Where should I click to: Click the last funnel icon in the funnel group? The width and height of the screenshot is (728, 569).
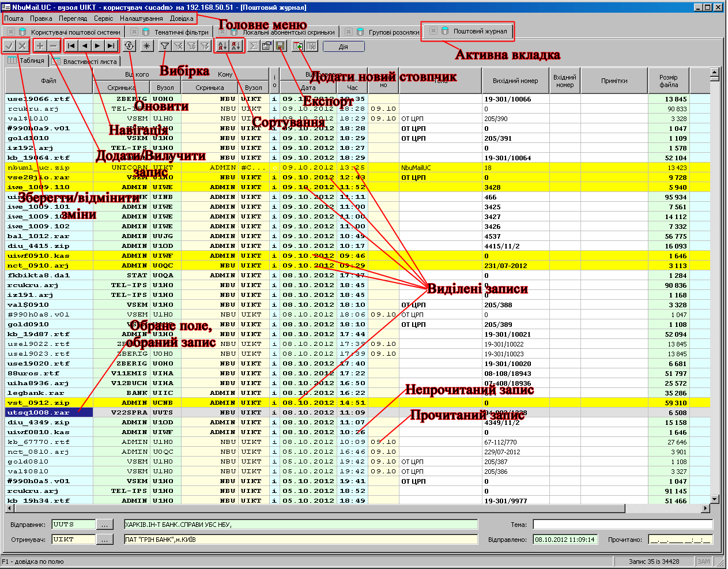pos(205,46)
